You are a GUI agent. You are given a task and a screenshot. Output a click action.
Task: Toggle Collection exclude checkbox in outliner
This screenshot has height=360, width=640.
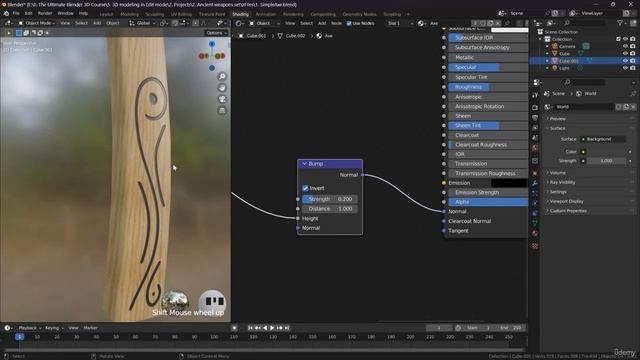[618, 39]
